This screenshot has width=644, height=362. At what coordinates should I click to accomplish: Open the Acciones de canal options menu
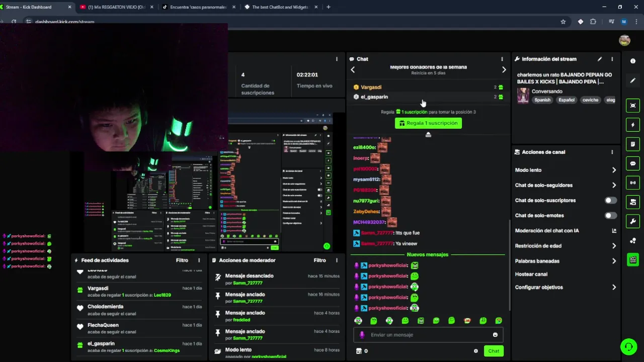click(x=612, y=152)
